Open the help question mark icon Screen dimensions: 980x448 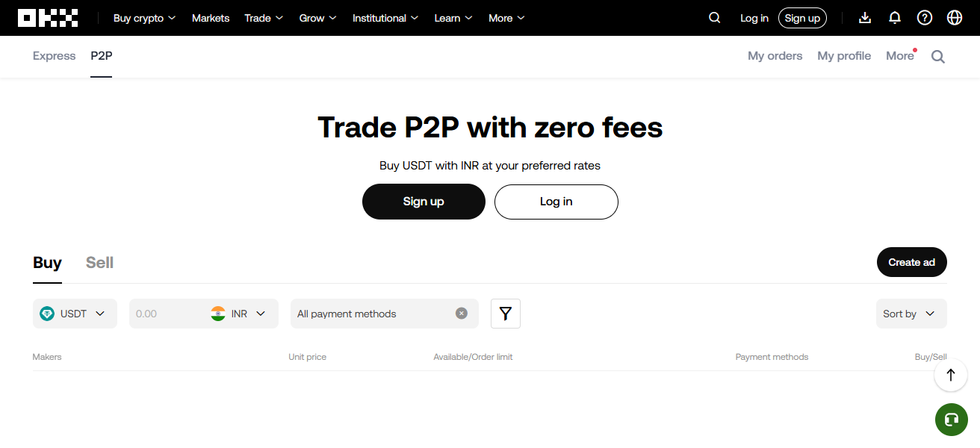tap(924, 17)
